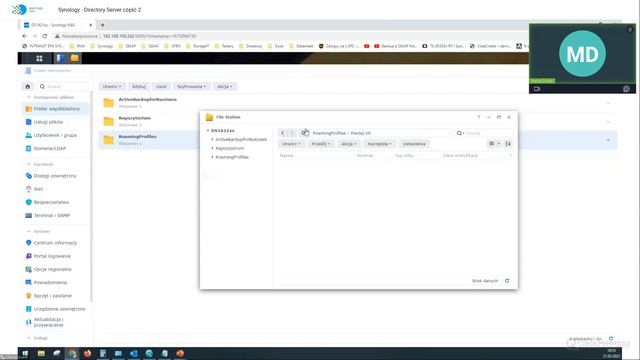Collapse the DS1621xs tree root
Viewport: 640px width, 360px height.
tap(208, 131)
